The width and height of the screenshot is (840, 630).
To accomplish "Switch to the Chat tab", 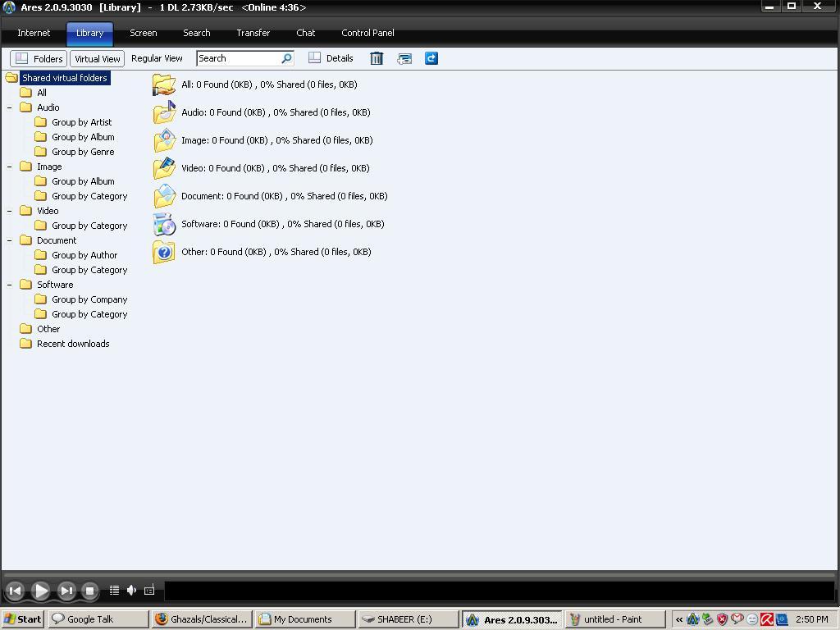I will [305, 33].
